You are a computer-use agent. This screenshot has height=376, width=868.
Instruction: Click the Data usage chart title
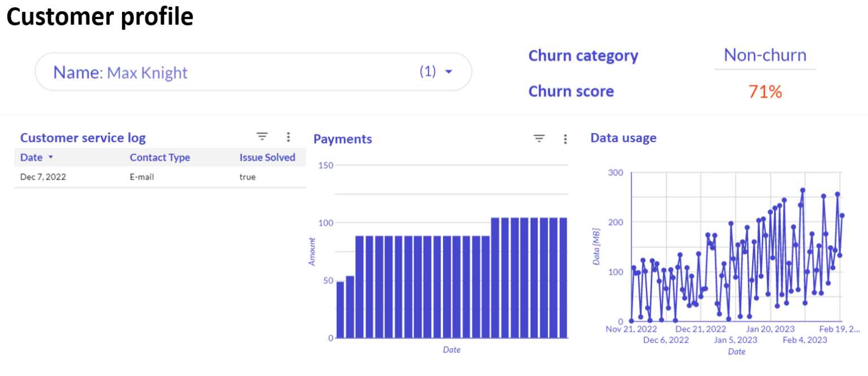(623, 137)
